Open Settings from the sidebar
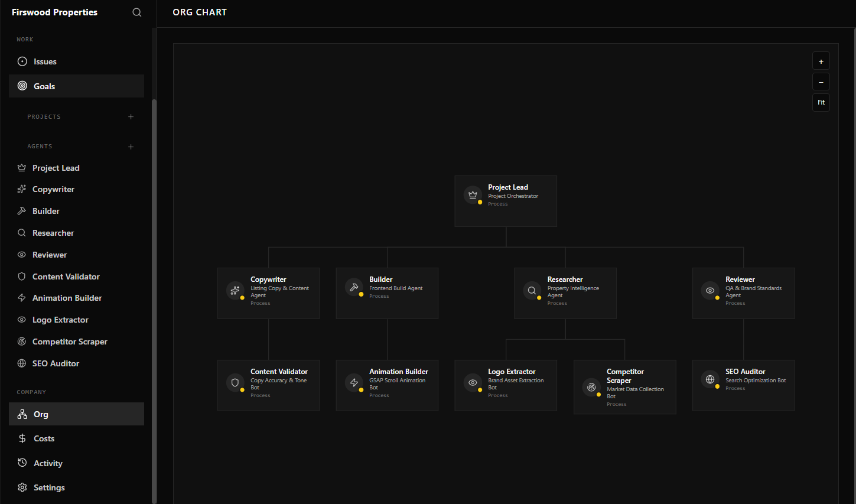856x504 pixels. (49, 487)
